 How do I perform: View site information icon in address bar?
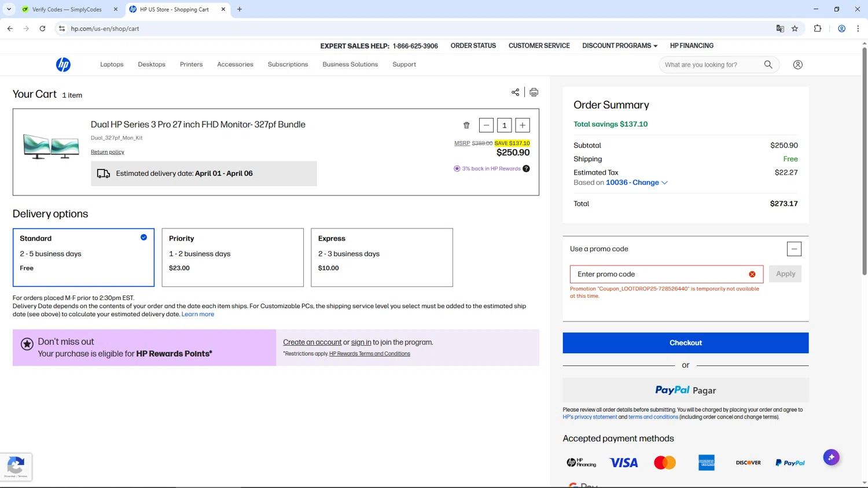click(x=62, y=28)
